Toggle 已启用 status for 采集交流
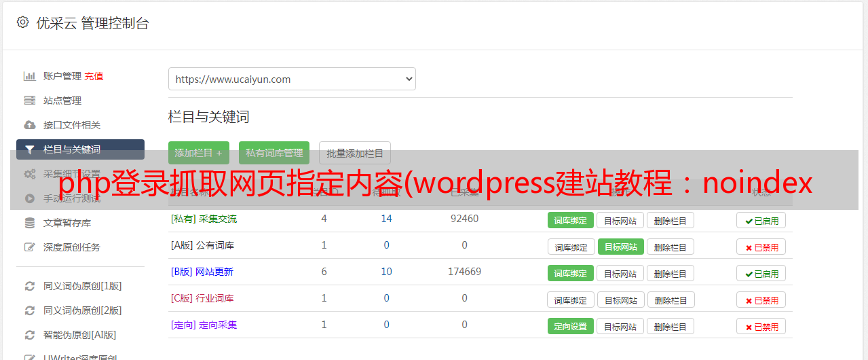 [x=761, y=220]
